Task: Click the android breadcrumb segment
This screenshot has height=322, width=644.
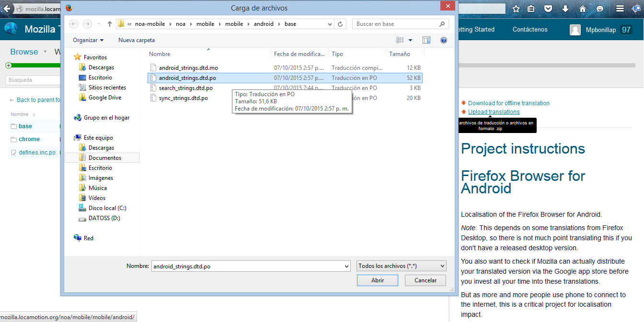Action: pyautogui.click(x=264, y=24)
